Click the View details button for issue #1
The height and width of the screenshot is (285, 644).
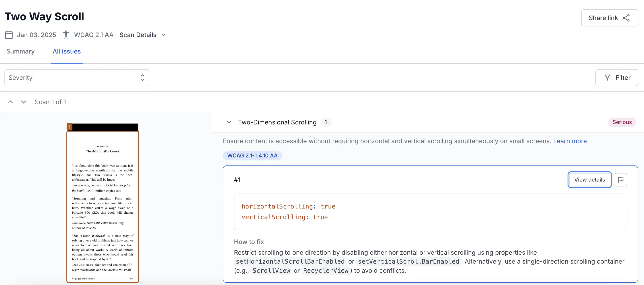pyautogui.click(x=589, y=180)
